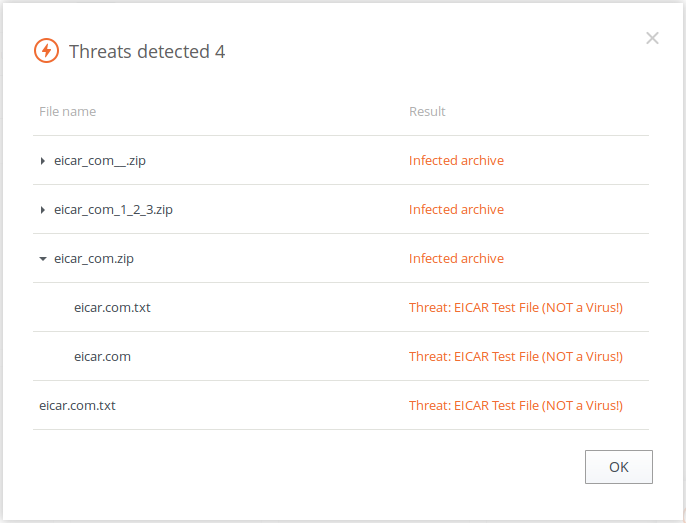This screenshot has height=523, width=686.
Task: Click the Result column header
Action: point(427,111)
